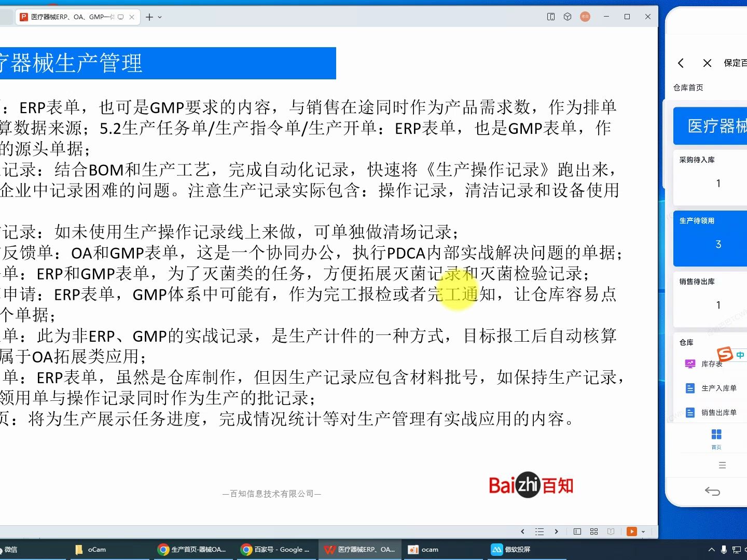The height and width of the screenshot is (560, 747).
Task: Switch to slide sorter grid view
Action: pos(594,531)
